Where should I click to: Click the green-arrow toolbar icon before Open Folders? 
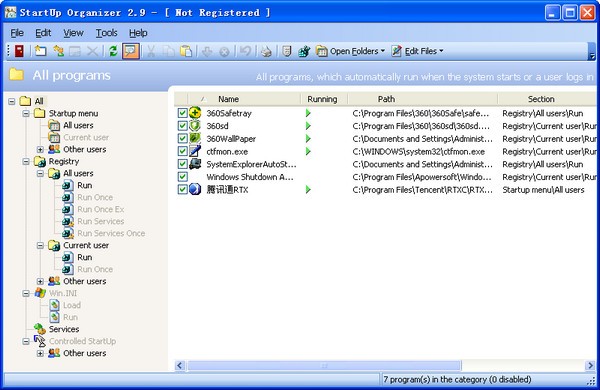click(x=304, y=51)
